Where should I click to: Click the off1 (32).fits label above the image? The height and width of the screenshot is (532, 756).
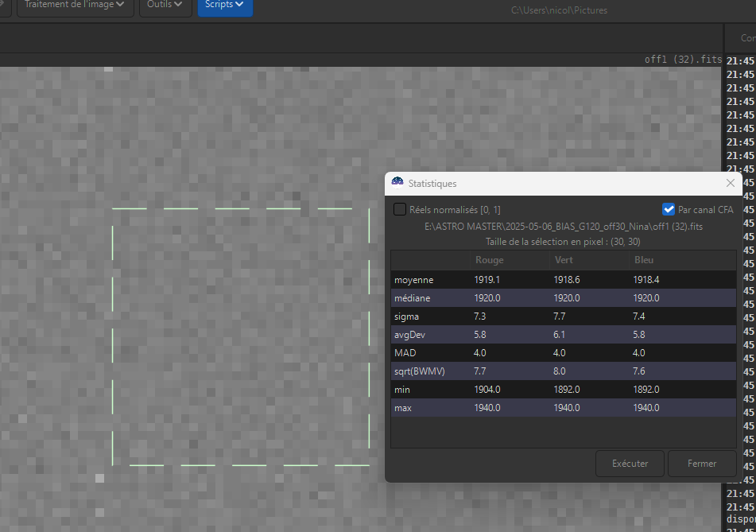(x=683, y=60)
